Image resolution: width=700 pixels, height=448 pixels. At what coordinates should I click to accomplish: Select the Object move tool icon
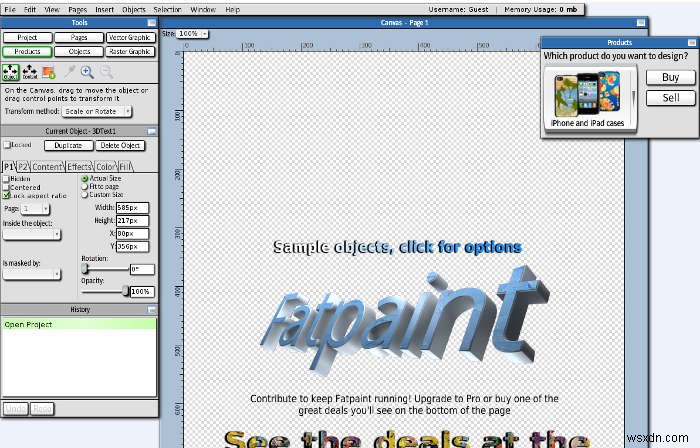pyautogui.click(x=11, y=72)
